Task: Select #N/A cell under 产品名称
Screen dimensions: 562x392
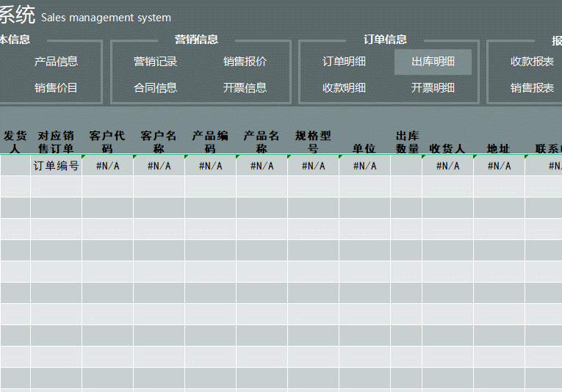Action: coord(262,165)
